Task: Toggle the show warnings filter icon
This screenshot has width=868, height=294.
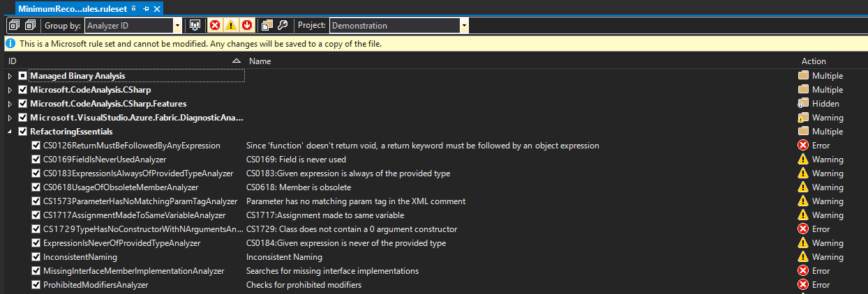Action: tap(230, 26)
